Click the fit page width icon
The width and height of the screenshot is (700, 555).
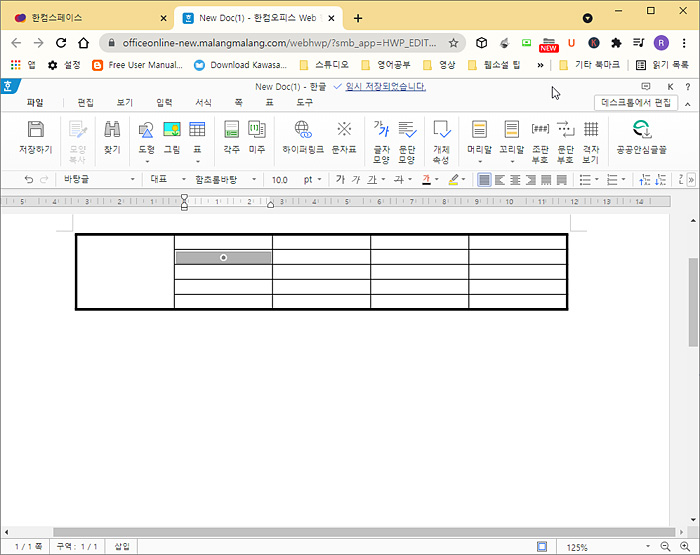tap(542, 547)
